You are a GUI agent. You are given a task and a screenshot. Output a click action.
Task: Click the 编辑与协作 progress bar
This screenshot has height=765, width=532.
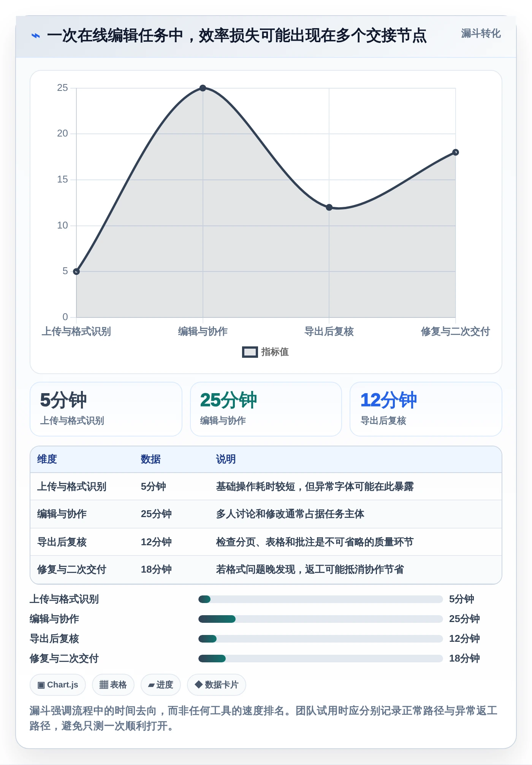coord(320,619)
